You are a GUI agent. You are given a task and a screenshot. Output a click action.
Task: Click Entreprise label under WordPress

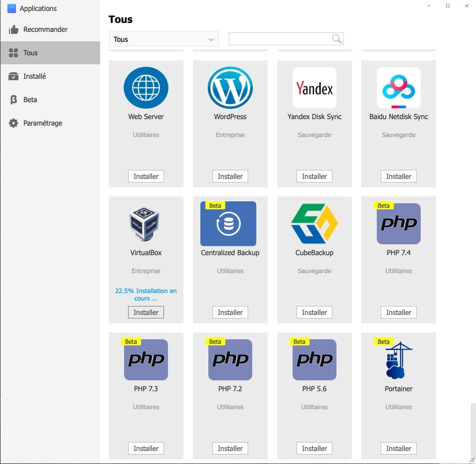tap(230, 135)
